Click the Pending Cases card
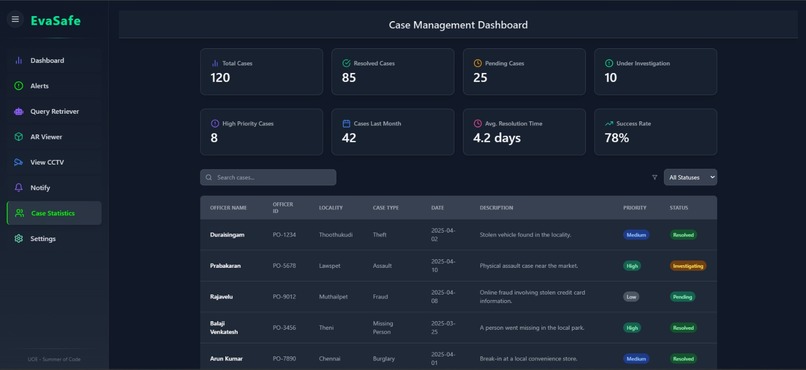This screenshot has width=806, height=370. [x=524, y=71]
